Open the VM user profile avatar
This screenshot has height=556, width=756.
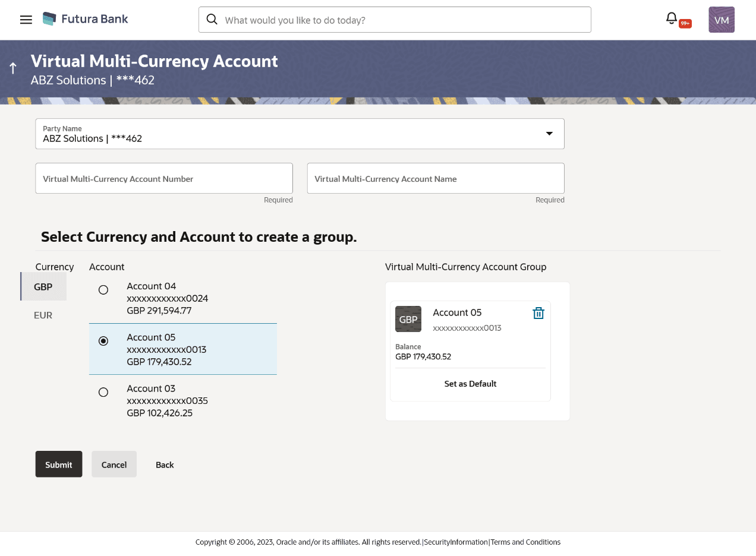click(721, 19)
